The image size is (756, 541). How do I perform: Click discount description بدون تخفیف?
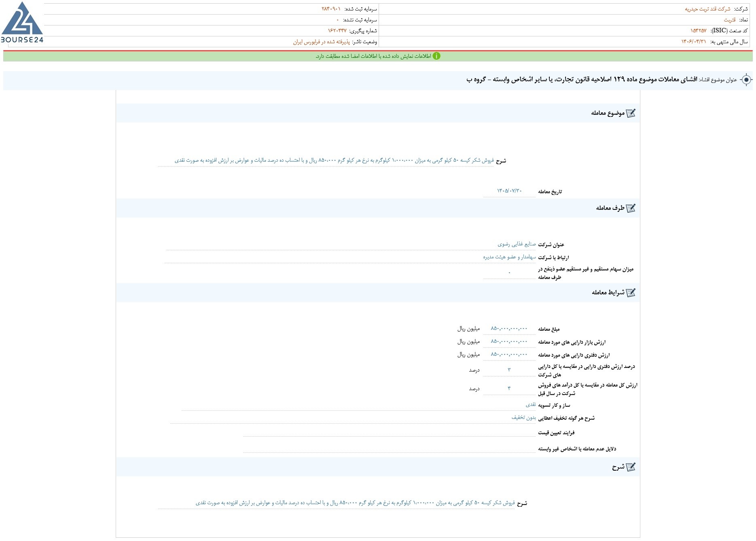(523, 418)
